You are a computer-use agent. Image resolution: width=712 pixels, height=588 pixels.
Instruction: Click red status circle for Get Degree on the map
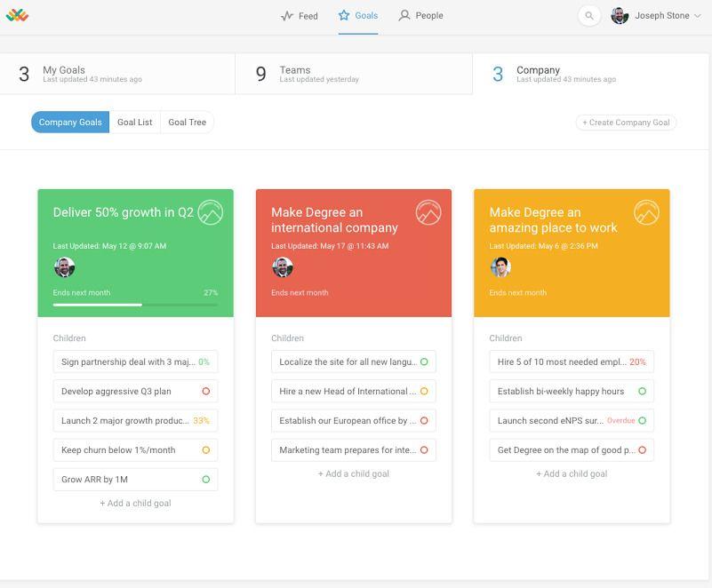[x=642, y=450]
